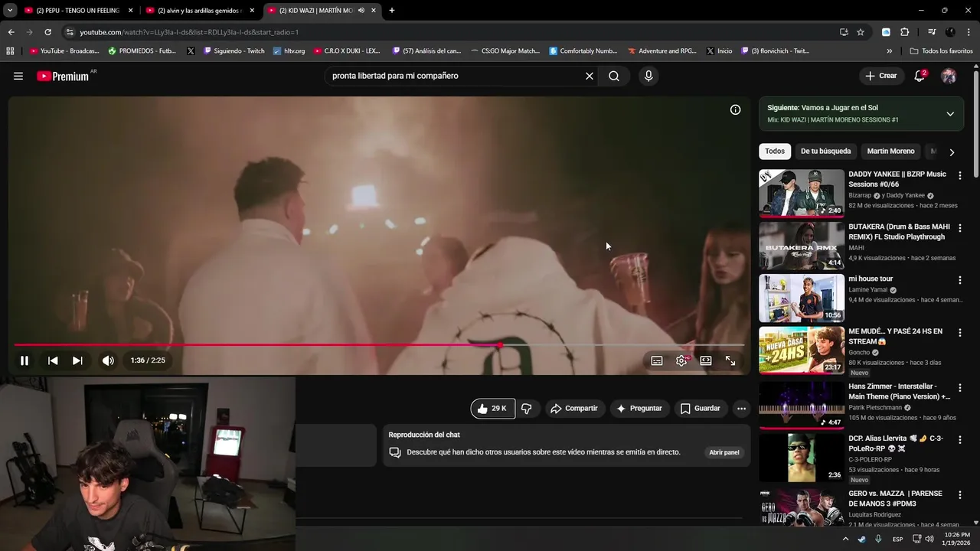Go back in browser history
The width and height of the screenshot is (980, 551).
pyautogui.click(x=11, y=32)
